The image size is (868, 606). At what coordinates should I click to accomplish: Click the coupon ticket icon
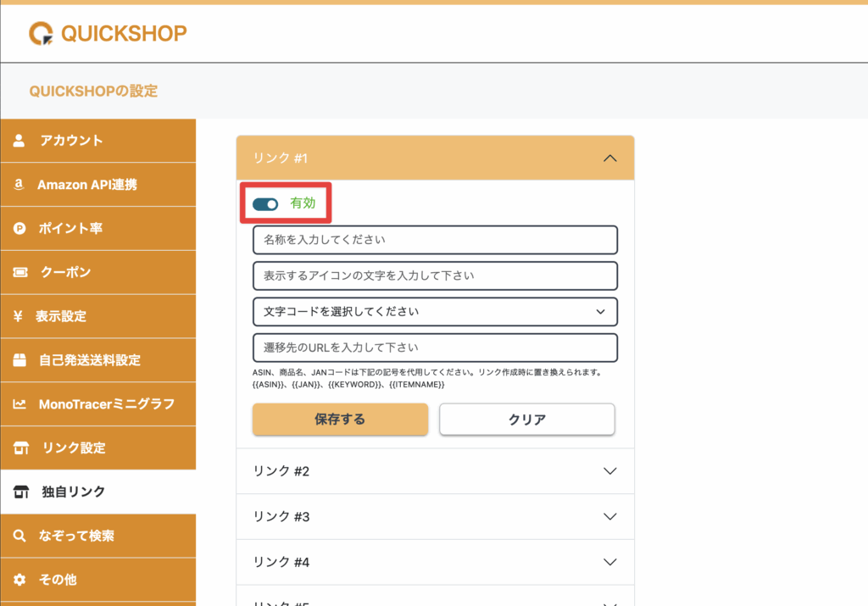click(20, 272)
